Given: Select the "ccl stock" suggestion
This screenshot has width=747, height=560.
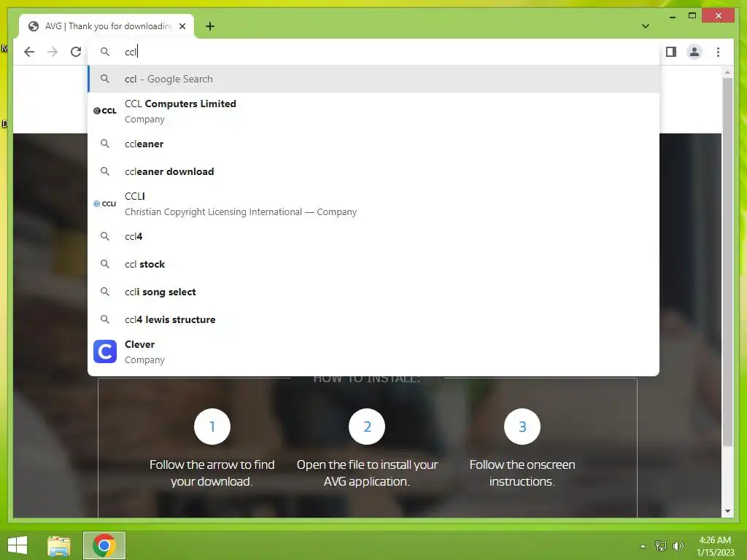Looking at the screenshot, I should 374,264.
